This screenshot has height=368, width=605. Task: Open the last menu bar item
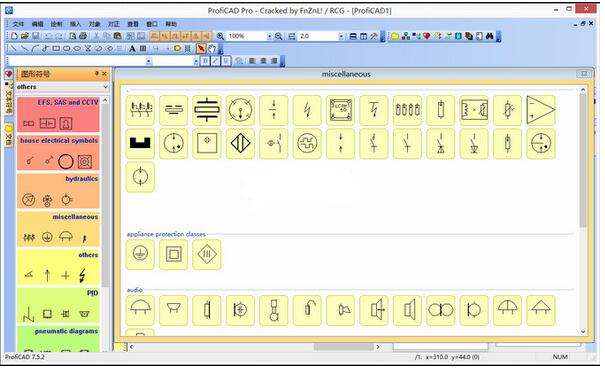(171, 24)
